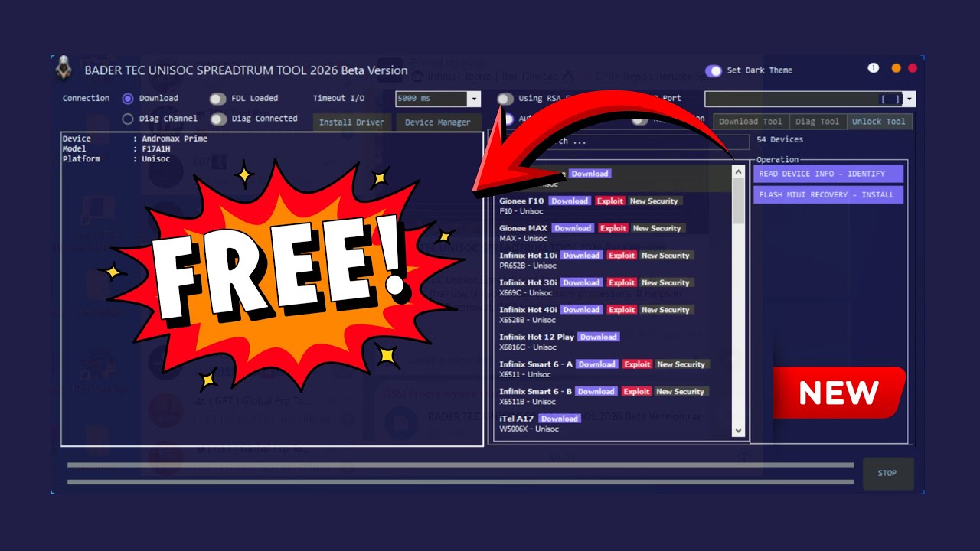Click Infinix Hot 10i Download badge
The height and width of the screenshot is (551, 980).
tap(582, 256)
